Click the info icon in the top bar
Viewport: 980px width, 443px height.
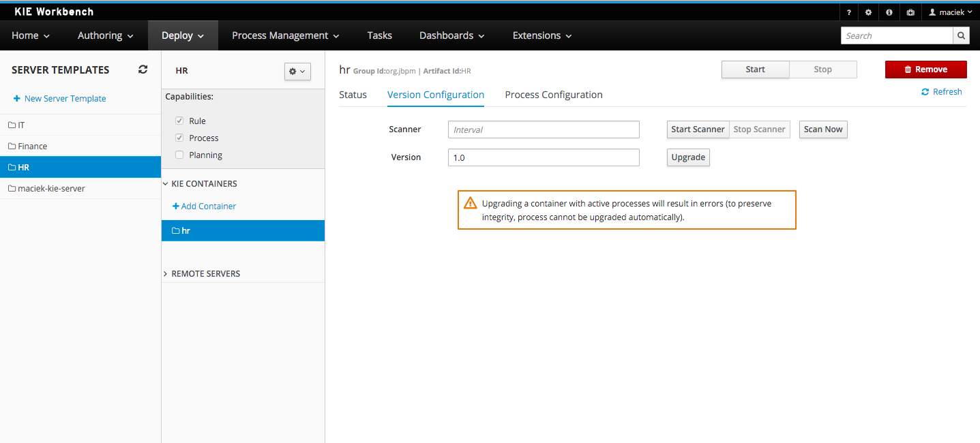889,12
